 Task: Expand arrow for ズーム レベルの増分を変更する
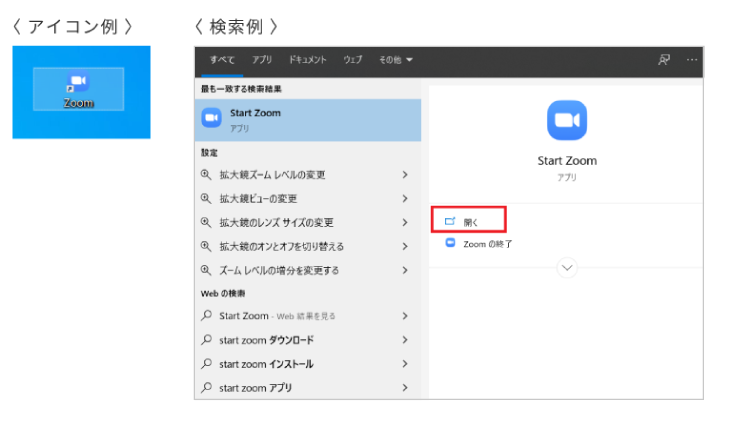click(405, 270)
